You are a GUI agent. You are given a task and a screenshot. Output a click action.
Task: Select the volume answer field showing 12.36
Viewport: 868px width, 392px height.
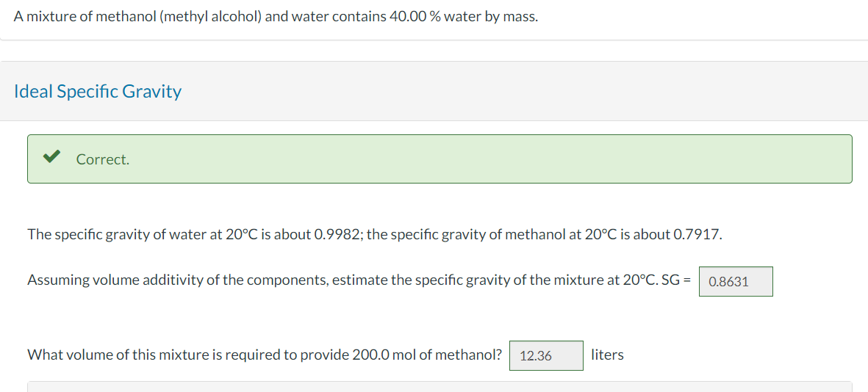coord(545,355)
